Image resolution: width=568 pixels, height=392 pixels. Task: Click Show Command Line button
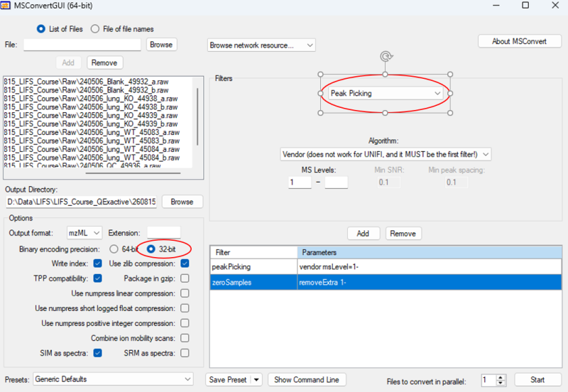pos(307,380)
